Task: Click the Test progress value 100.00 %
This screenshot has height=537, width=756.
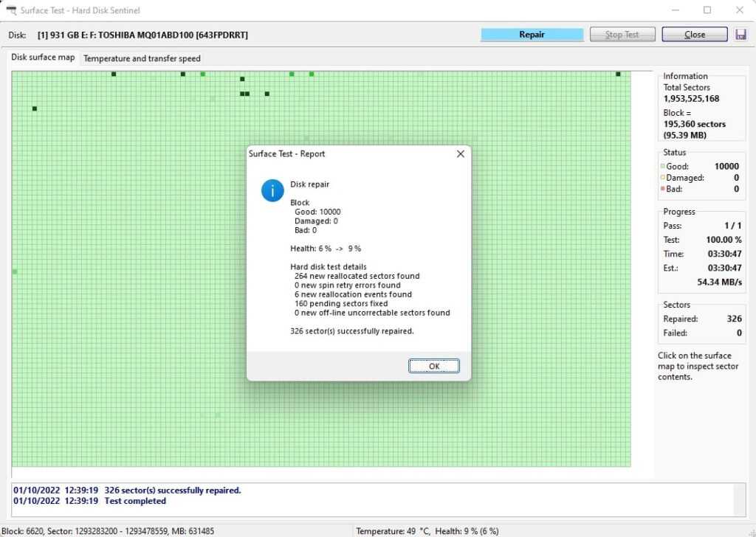Action: tap(724, 239)
